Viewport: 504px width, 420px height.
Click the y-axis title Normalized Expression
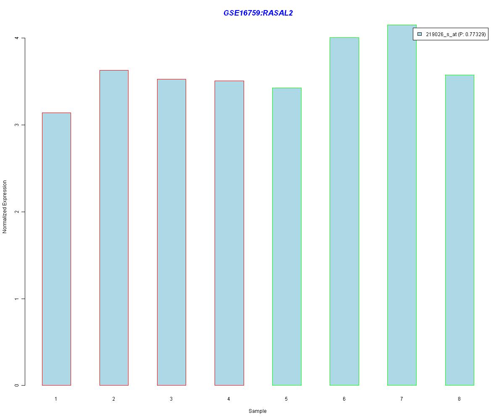[x=5, y=207]
